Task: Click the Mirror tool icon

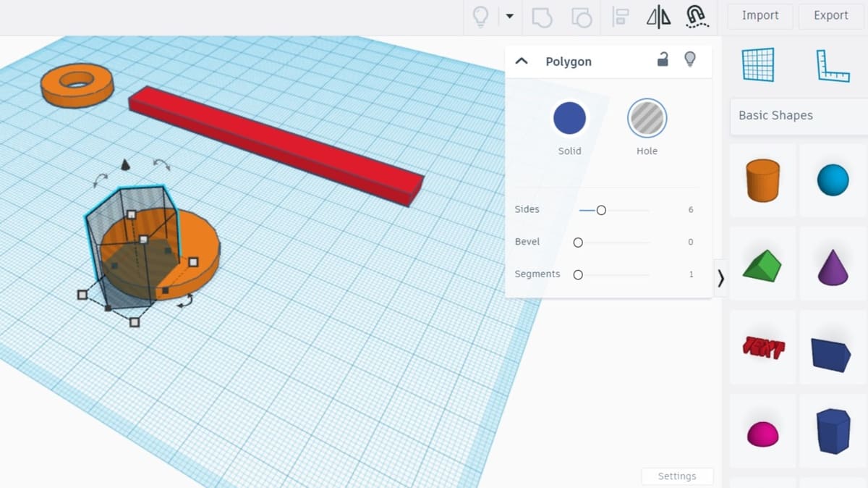Action: pos(658,17)
